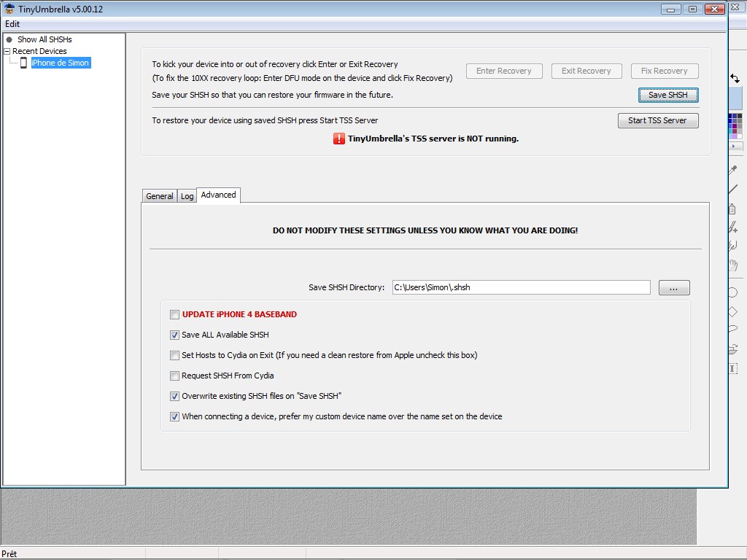Viewport: 747px width, 560px height.
Task: Browse for SHSH directory with the ... button
Action: tap(673, 287)
